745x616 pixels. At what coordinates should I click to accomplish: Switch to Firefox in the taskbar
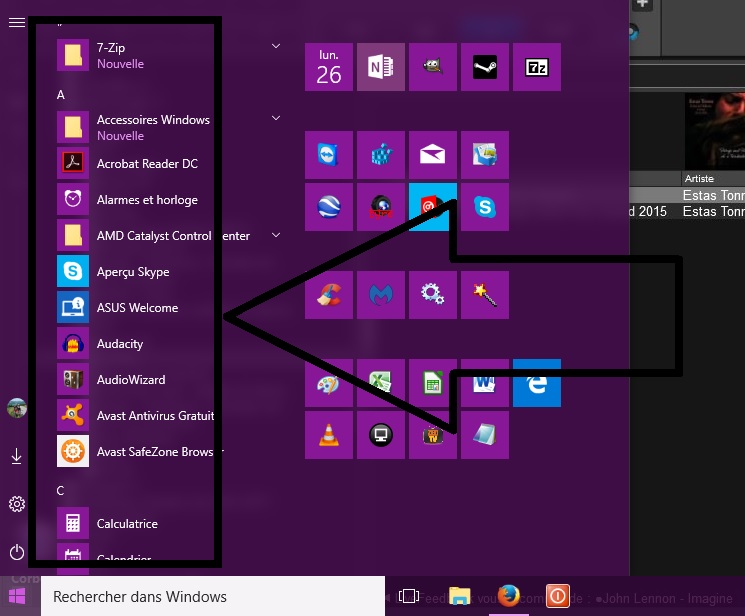(x=509, y=596)
